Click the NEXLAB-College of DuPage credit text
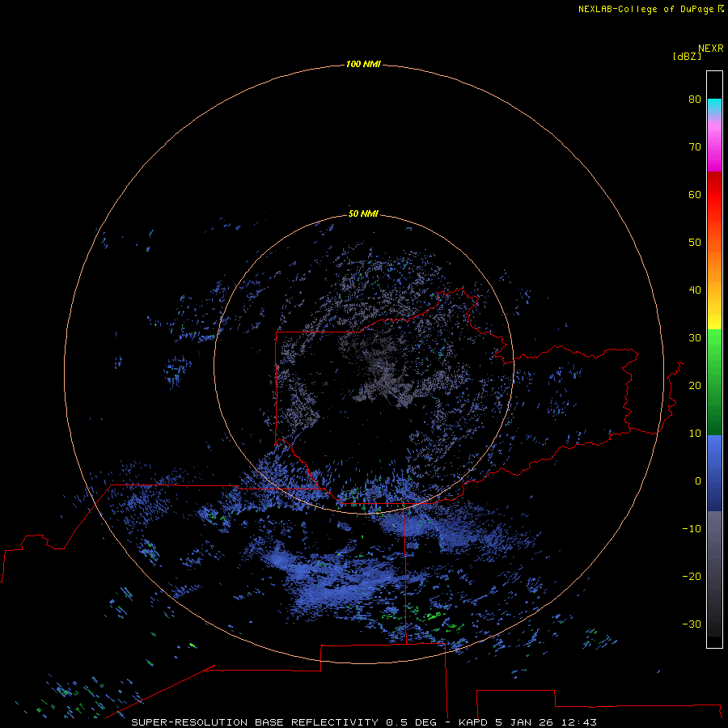 (x=646, y=9)
